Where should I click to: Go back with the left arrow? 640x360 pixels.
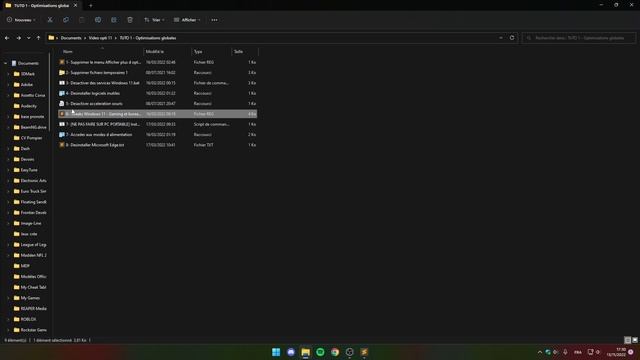coord(7,38)
